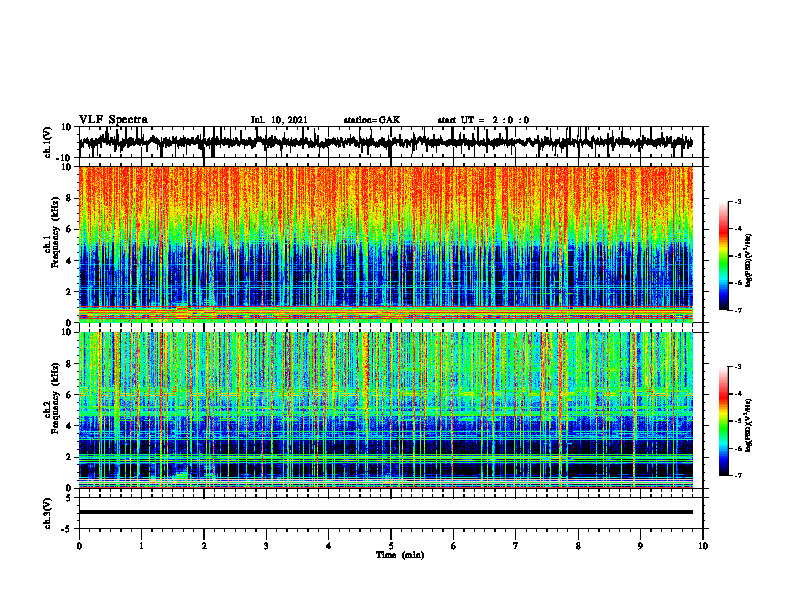Select the ch.1 "Frequency (kHz)" axis label
The image size is (792, 612).
pos(55,232)
